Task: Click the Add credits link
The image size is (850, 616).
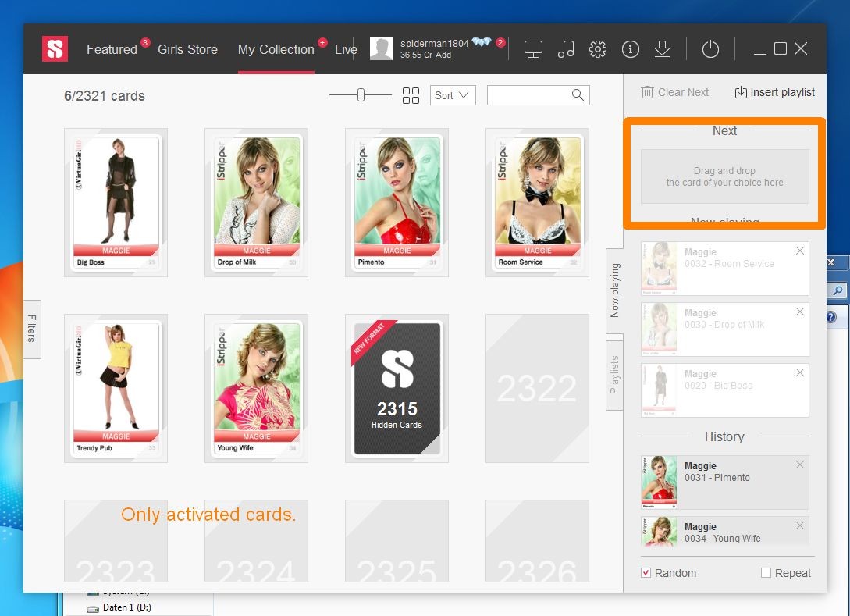Action: 443,55
